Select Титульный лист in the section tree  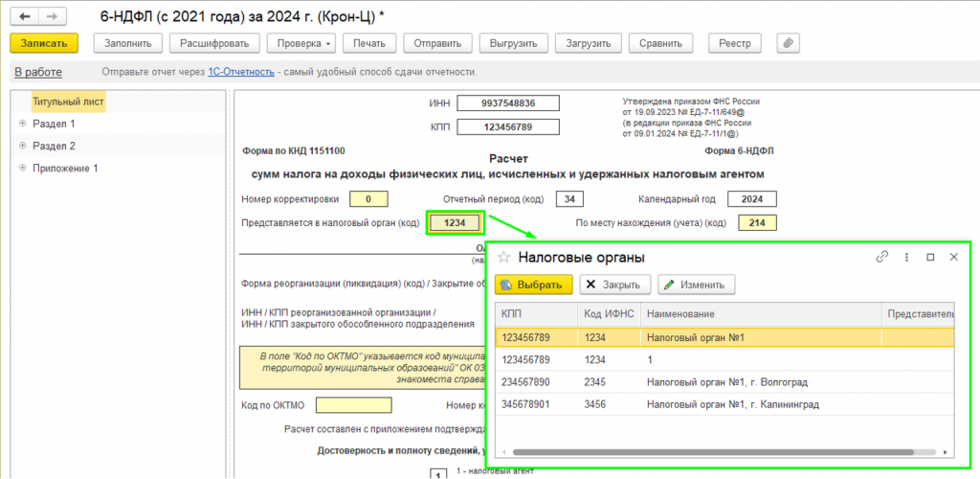click(x=69, y=102)
